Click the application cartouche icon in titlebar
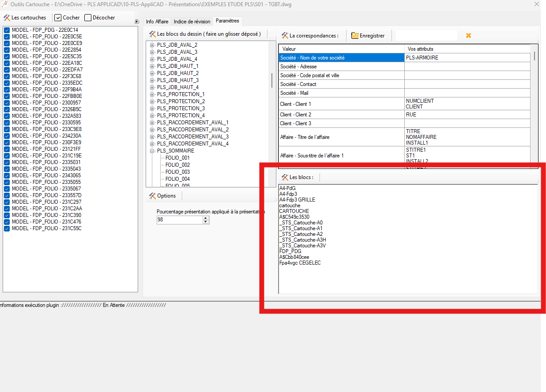 5,4
